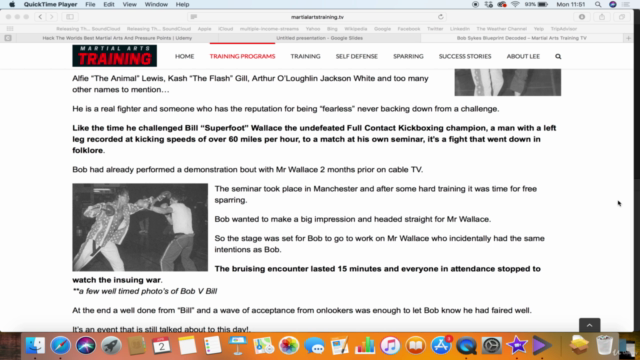The image size is (640, 360).
Task: Open SUCCESS STORIES nav item
Action: (465, 56)
